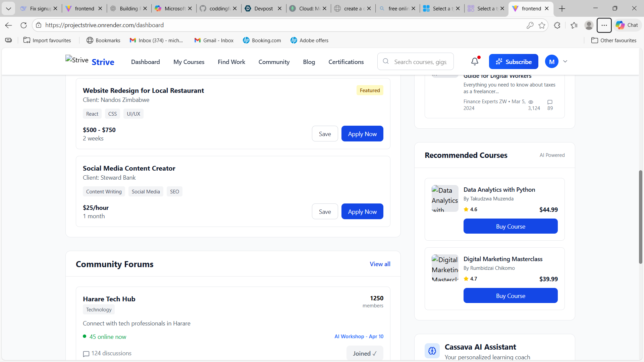Screen dimensions: 644x362
Task: Open the Find Work nav item
Action: pyautogui.click(x=231, y=62)
